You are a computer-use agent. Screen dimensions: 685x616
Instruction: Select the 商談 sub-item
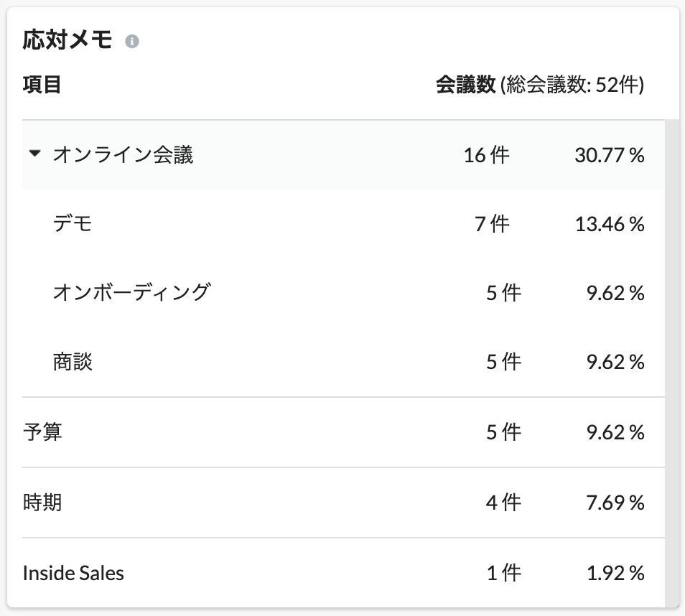click(x=73, y=362)
